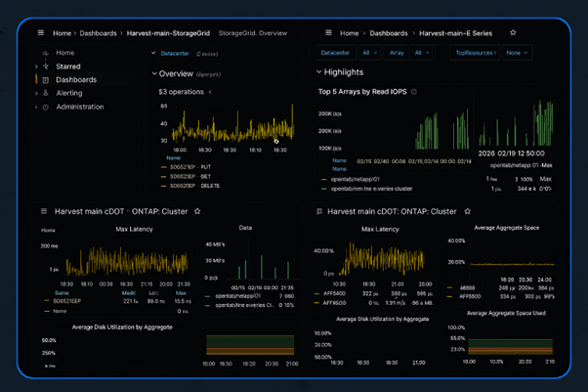Viewport: 588px width, 392px height.
Task: Toggle the e.veries cluster series in the Read IOPS legend
Action: coord(371,189)
